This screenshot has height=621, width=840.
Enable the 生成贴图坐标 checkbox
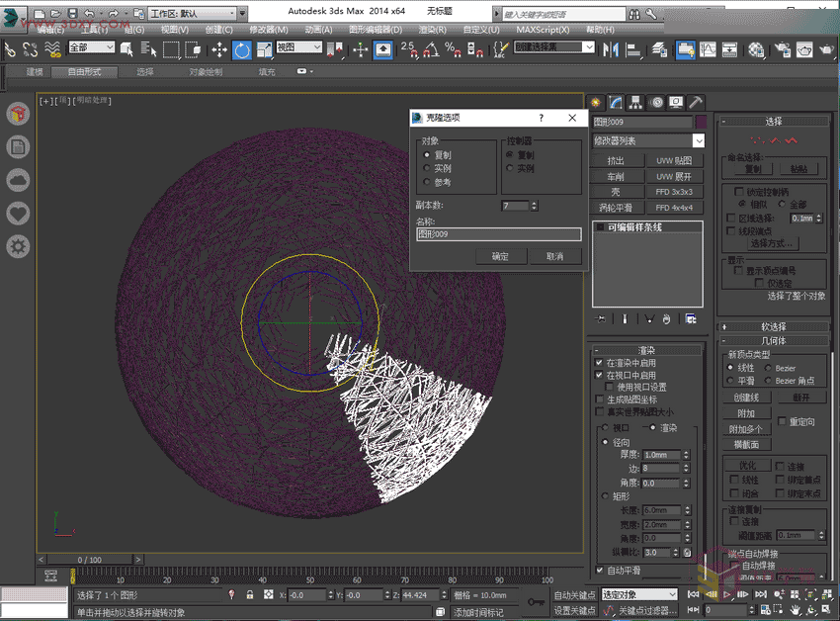[x=599, y=399]
